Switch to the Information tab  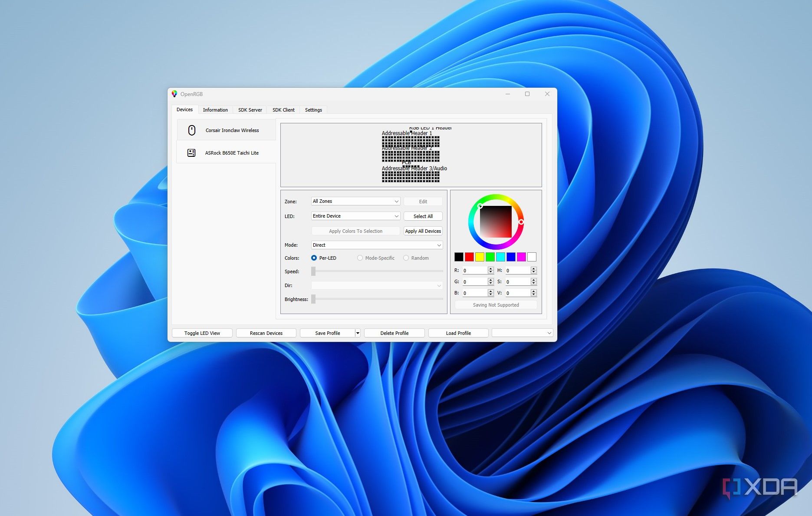(215, 110)
